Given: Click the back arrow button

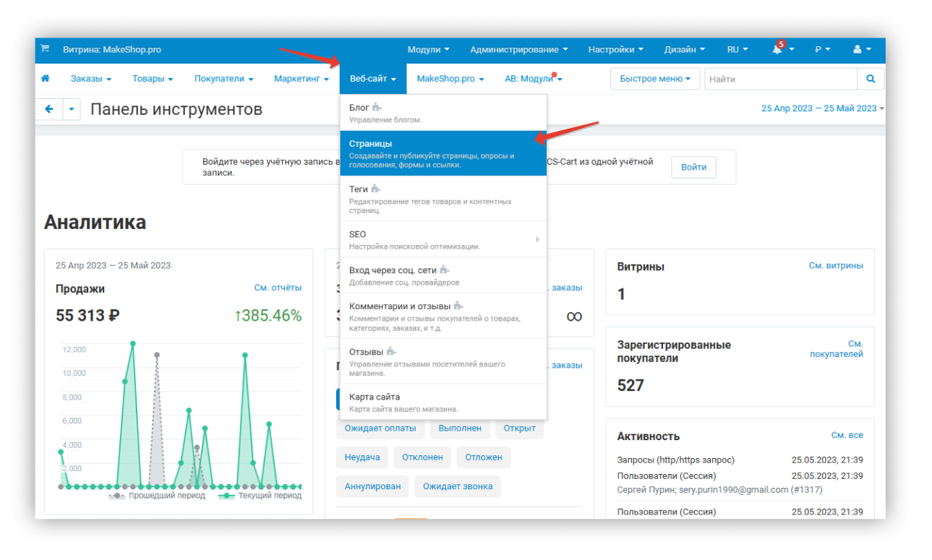Looking at the screenshot, I should [49, 109].
